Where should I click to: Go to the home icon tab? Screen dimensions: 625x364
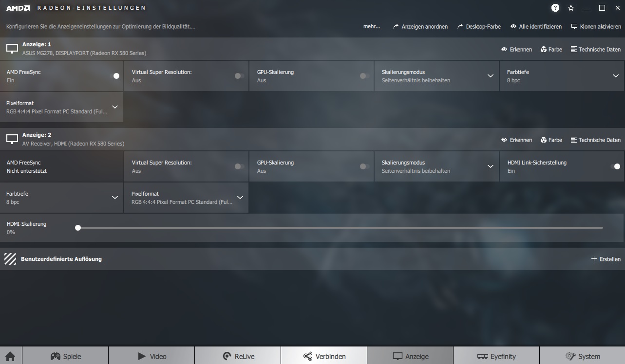11,356
